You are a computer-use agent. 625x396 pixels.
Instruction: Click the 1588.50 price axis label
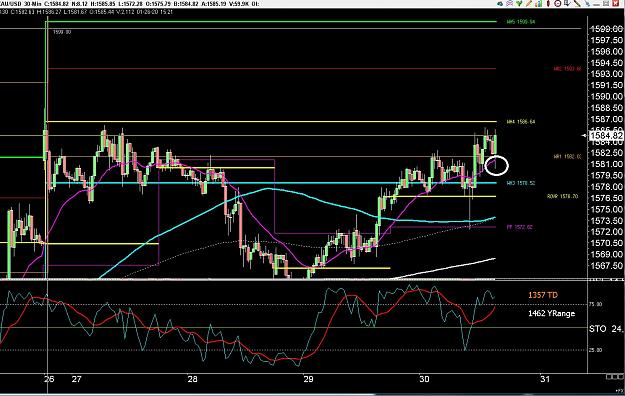(606, 108)
